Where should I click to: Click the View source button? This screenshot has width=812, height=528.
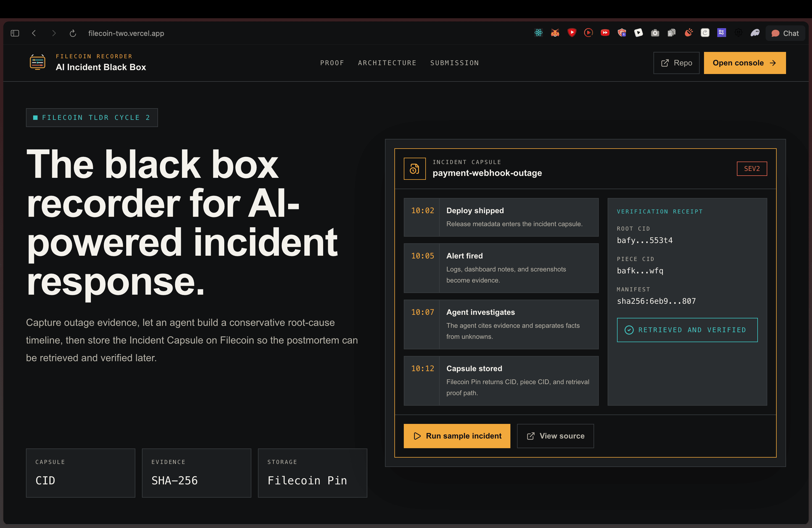point(555,436)
